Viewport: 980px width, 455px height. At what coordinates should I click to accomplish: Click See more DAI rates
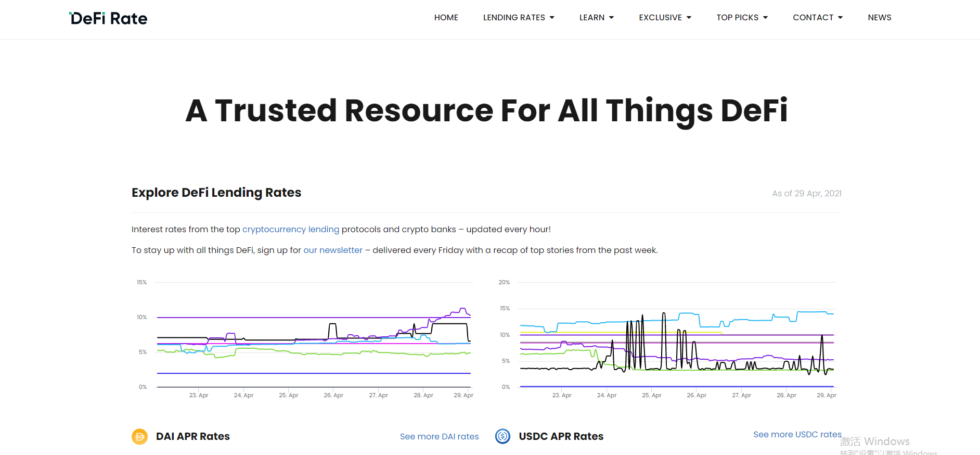point(439,437)
